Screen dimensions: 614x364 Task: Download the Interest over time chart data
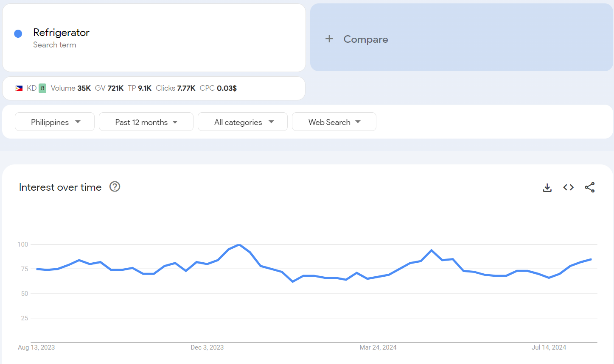click(547, 187)
